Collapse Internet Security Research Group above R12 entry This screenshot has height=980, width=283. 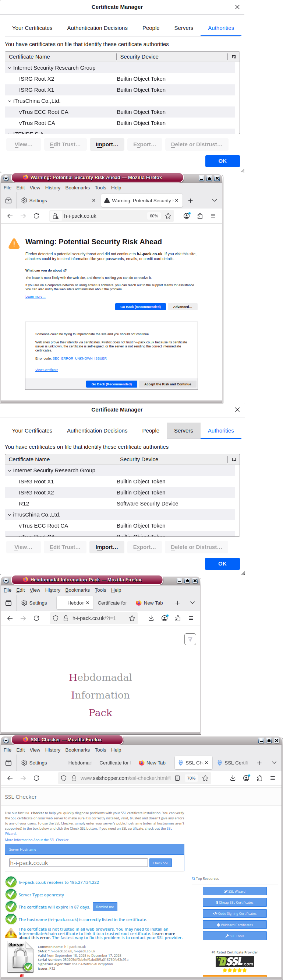point(10,470)
